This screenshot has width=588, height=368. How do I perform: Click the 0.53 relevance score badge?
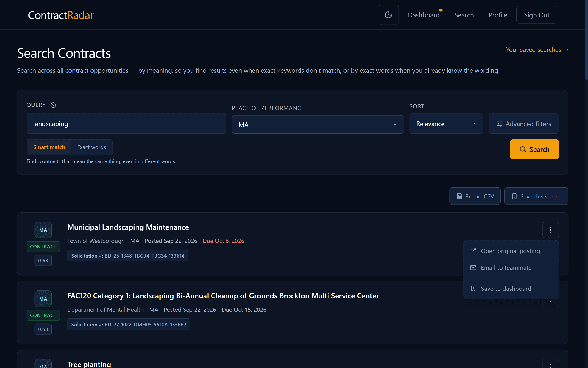pyautogui.click(x=43, y=329)
